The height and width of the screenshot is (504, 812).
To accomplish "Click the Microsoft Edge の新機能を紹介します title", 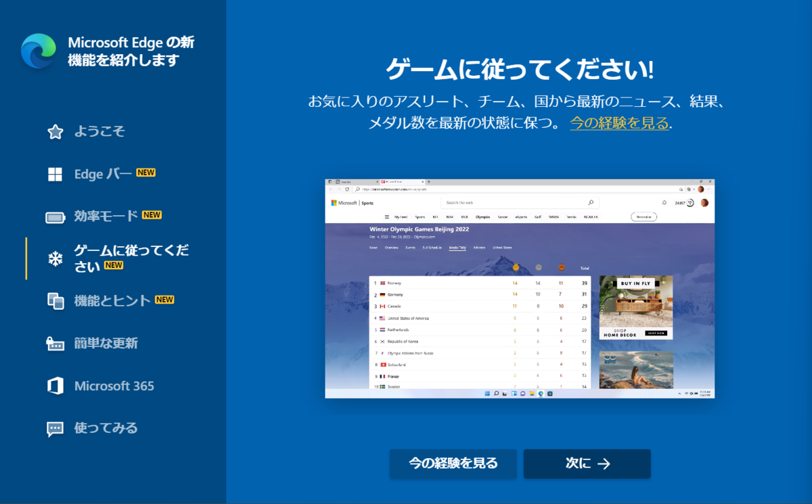I will point(131,51).
